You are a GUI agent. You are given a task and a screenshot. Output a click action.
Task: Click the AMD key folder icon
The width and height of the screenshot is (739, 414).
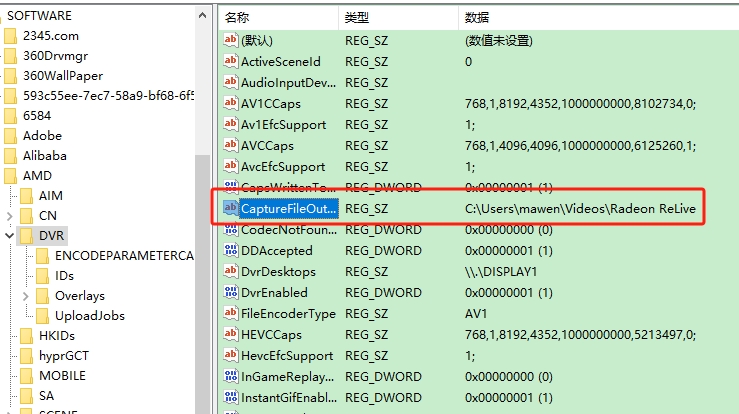pos(10,176)
